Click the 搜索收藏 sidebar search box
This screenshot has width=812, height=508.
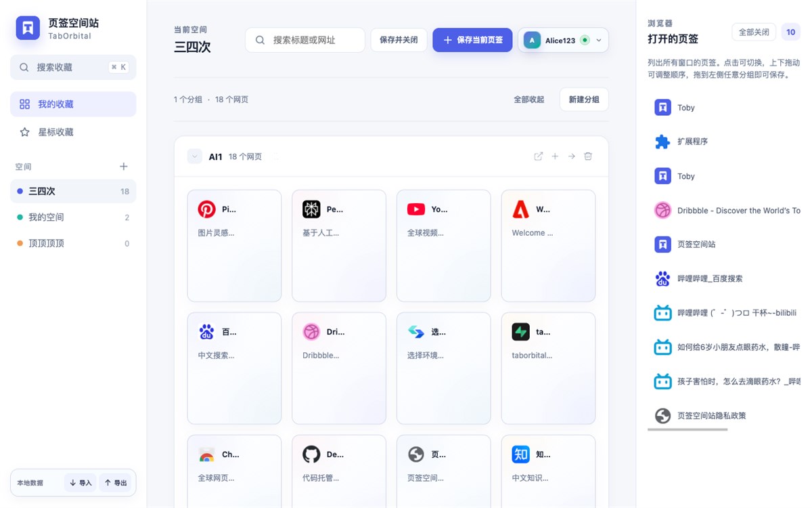73,67
